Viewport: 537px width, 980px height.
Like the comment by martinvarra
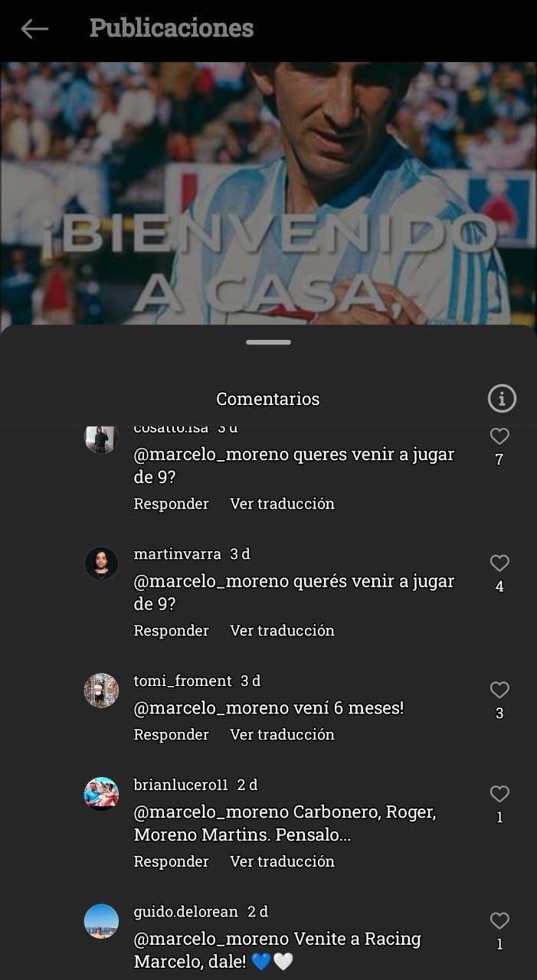coord(499,563)
